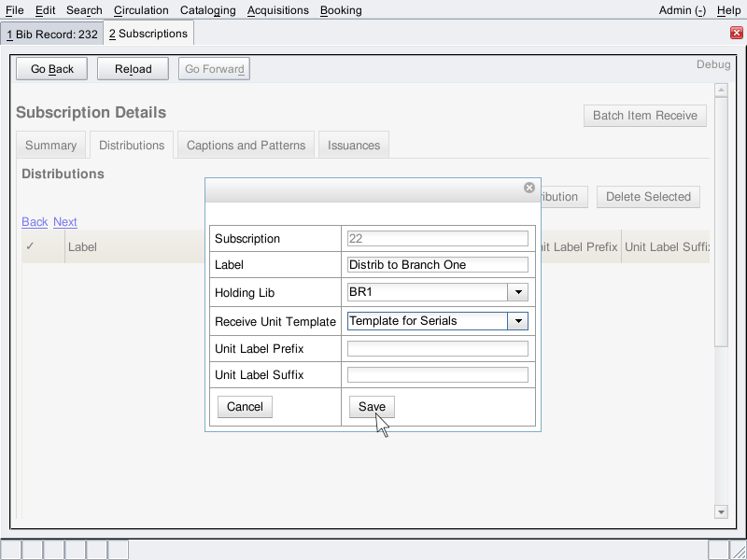The width and height of the screenshot is (747, 560).
Task: Click the Batch Item Receive button
Action: point(644,116)
